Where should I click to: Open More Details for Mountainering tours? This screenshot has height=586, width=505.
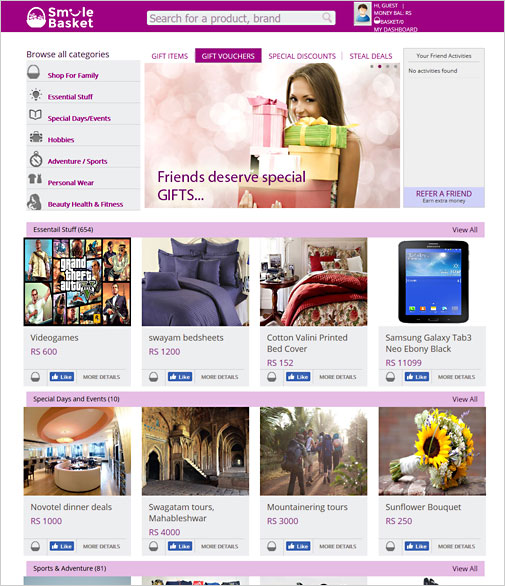point(338,546)
